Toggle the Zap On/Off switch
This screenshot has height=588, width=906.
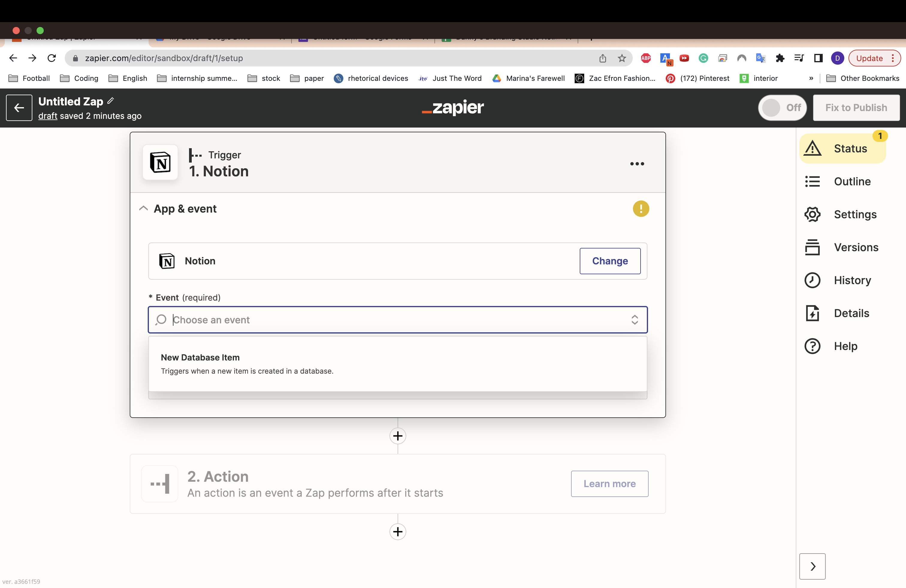coord(782,108)
